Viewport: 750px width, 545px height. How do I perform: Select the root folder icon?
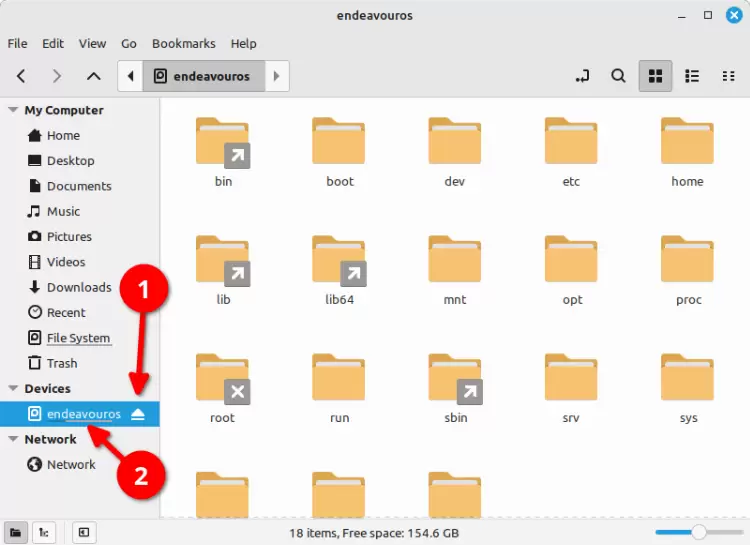[223, 379]
